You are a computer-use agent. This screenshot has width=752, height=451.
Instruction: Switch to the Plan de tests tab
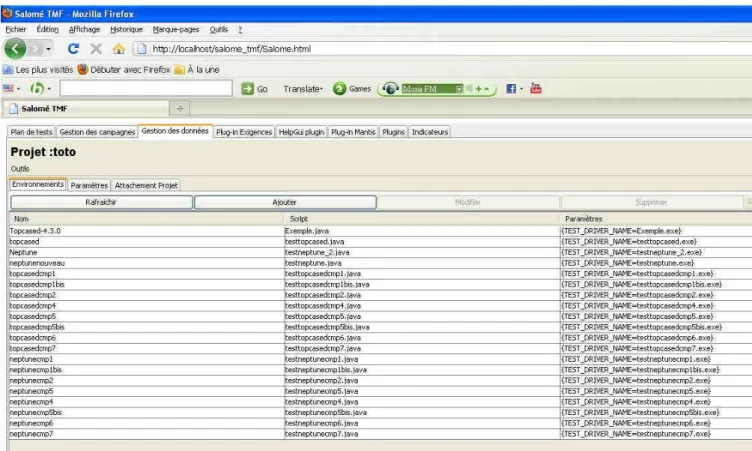pos(32,132)
